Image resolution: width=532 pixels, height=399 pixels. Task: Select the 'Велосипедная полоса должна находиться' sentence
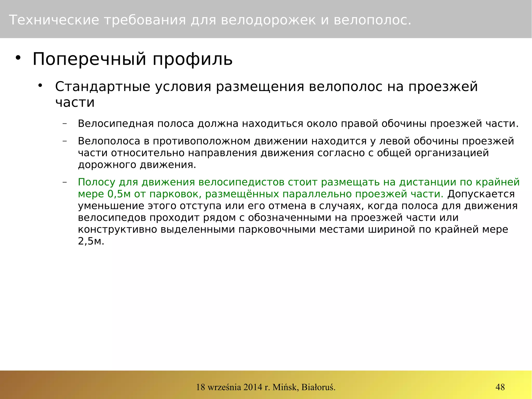(298, 123)
